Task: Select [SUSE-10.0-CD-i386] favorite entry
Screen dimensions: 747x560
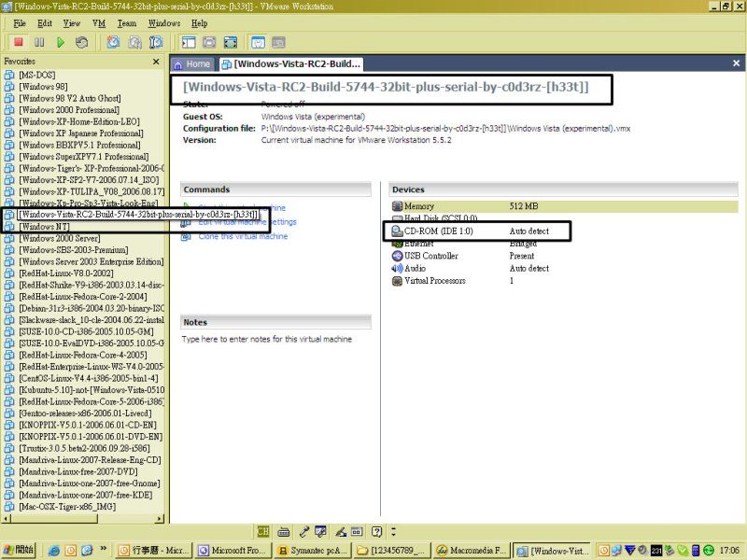Action: (86, 331)
